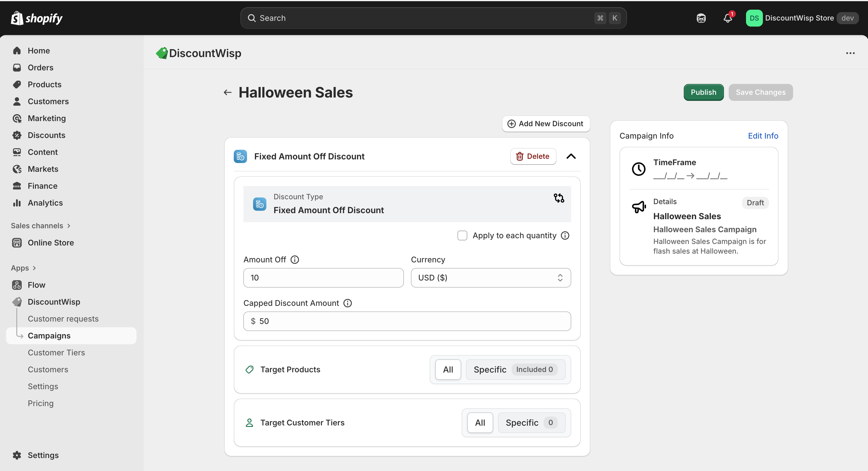Open the Sidekick assistant icon in top bar

tap(701, 18)
